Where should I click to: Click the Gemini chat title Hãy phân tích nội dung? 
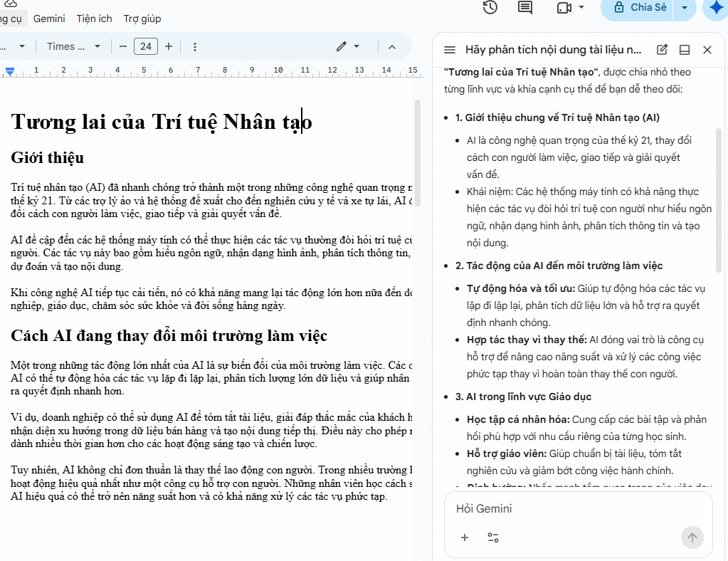click(x=554, y=50)
